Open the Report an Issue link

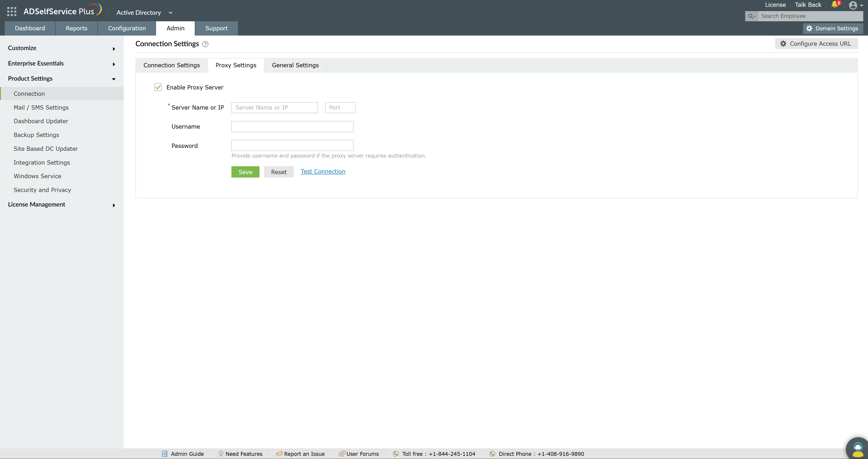pyautogui.click(x=304, y=454)
